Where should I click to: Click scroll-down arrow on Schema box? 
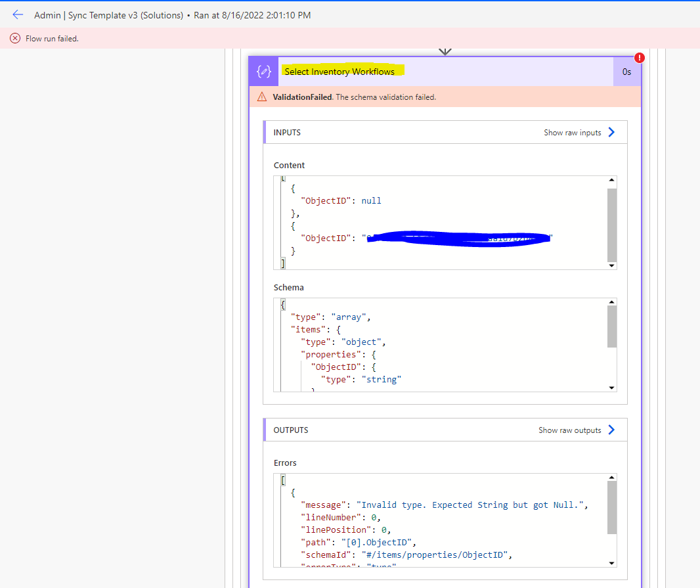point(611,387)
